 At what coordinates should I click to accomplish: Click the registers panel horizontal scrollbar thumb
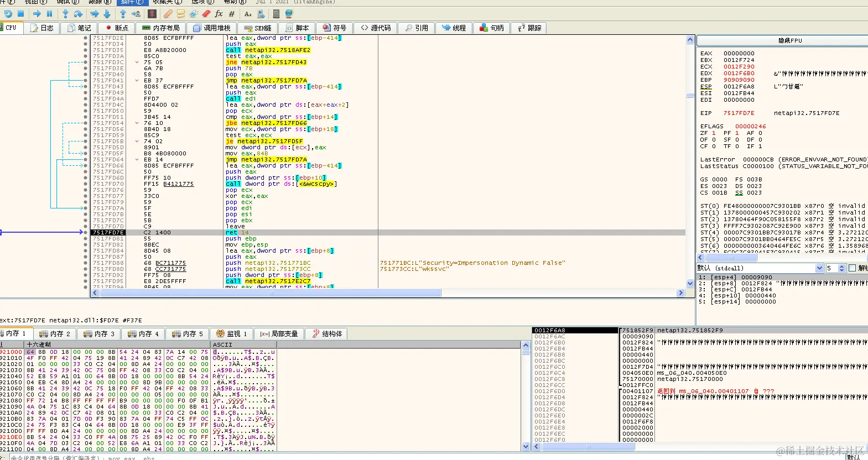pos(731,258)
